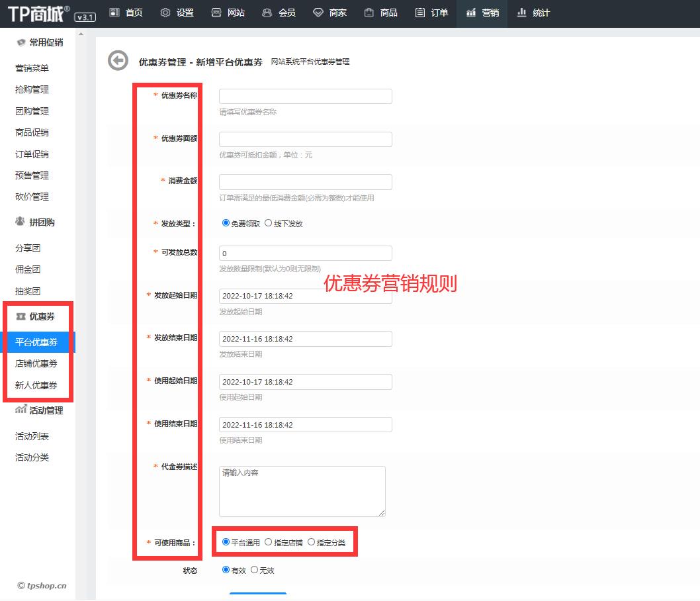
Task: Open the 商家 merchants nav icon
Action: (x=318, y=13)
